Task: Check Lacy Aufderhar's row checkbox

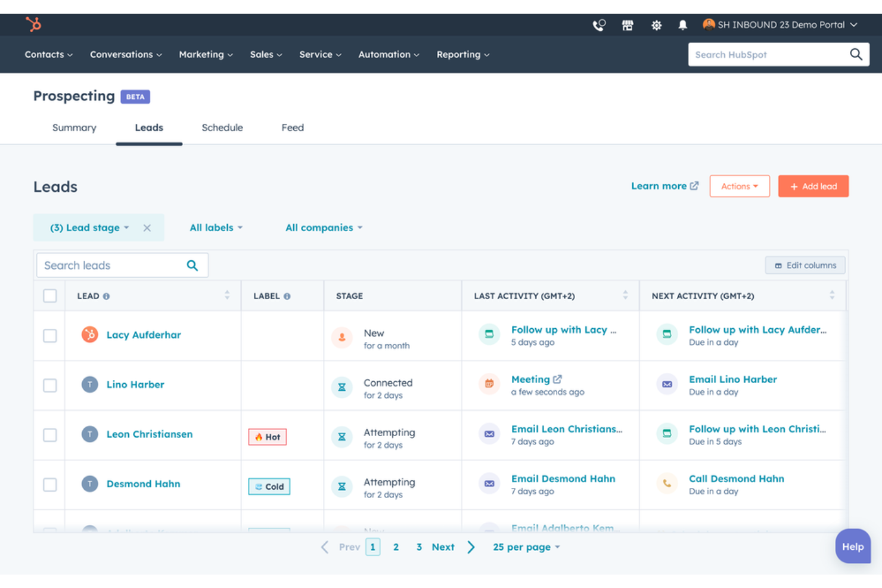Action: (x=50, y=335)
